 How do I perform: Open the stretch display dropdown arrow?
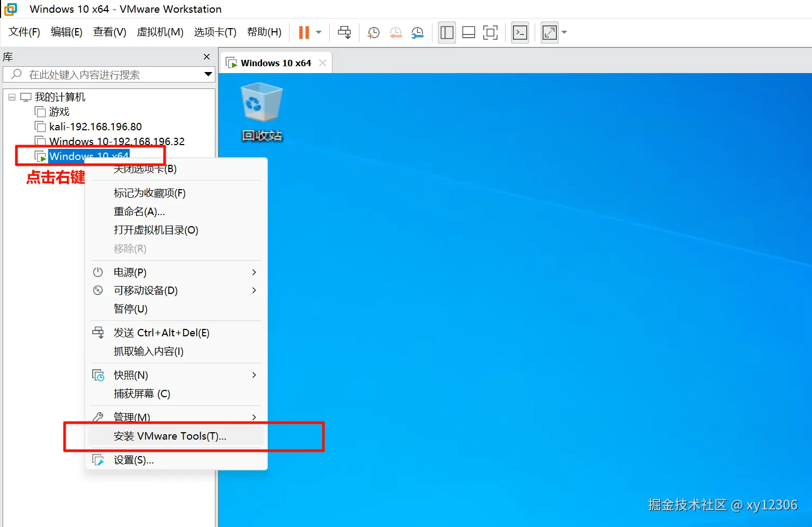[x=564, y=32]
